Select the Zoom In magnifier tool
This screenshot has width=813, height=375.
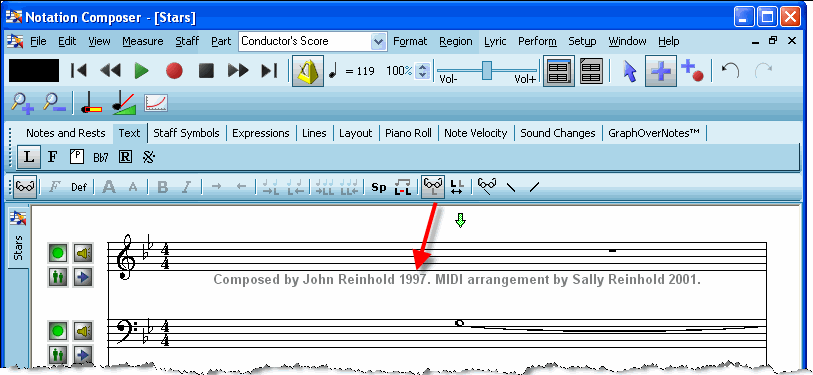(x=22, y=103)
